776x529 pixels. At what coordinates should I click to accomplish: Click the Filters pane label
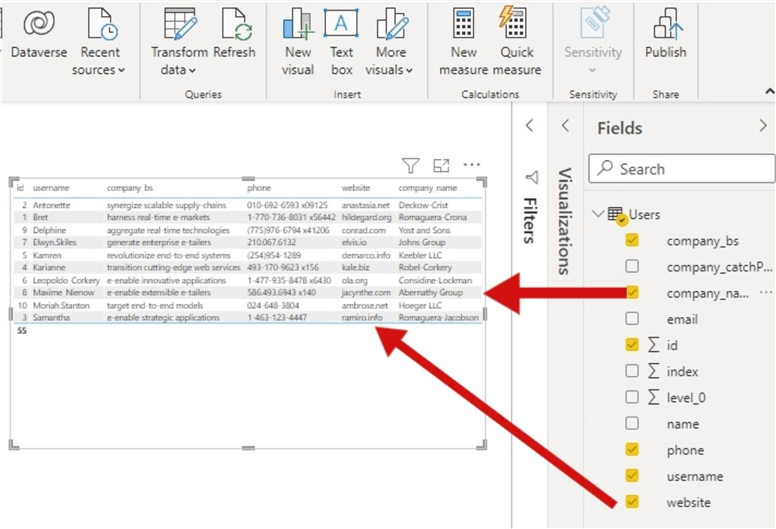click(530, 220)
